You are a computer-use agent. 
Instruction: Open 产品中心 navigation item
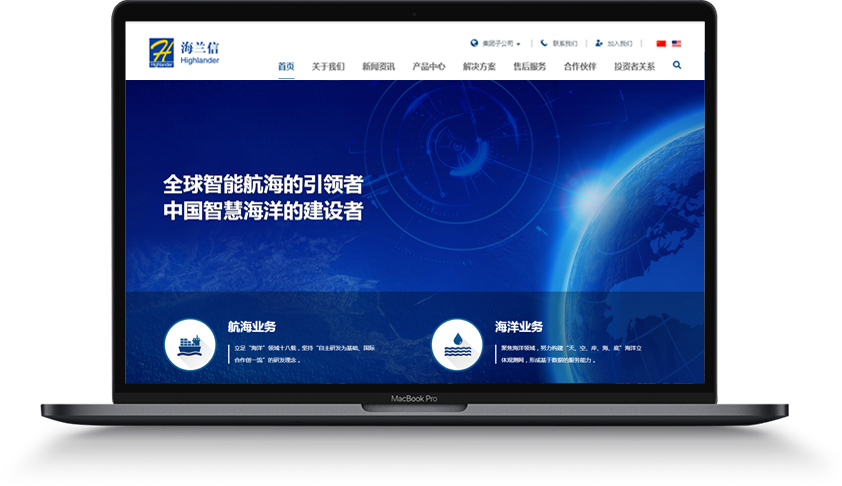pos(429,66)
